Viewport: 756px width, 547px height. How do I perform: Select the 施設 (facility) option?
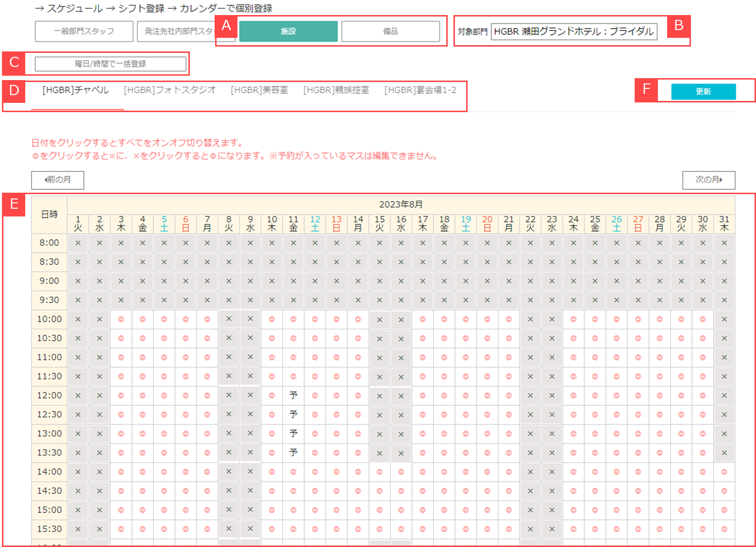coord(288,31)
